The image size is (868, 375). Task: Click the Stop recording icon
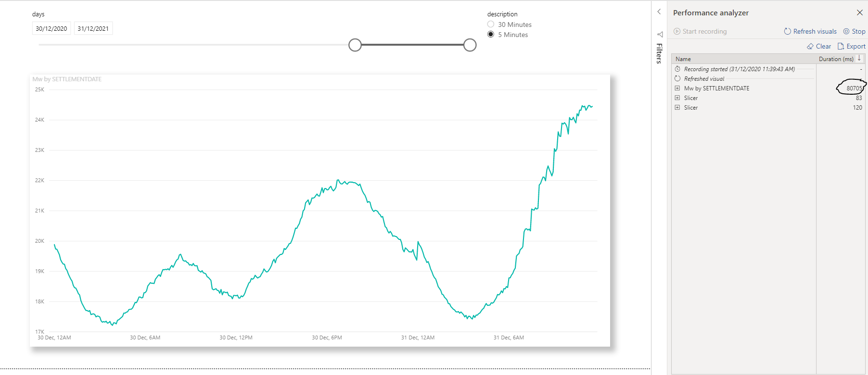tap(846, 31)
